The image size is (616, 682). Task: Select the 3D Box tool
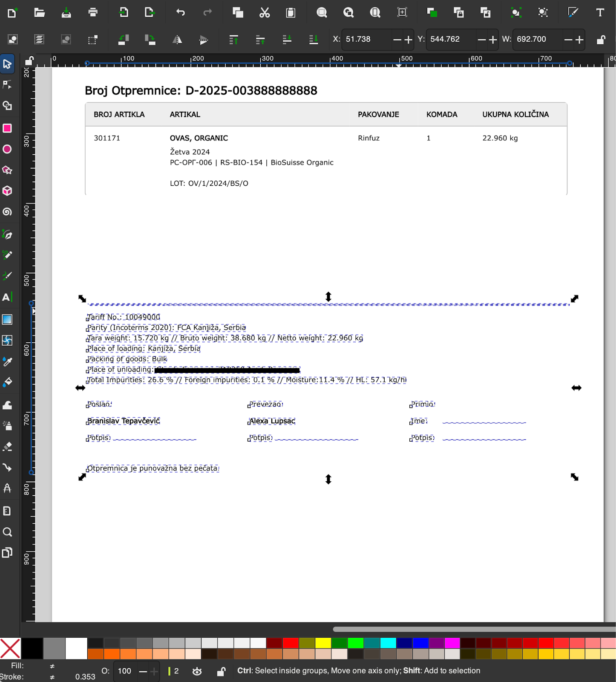point(7,191)
